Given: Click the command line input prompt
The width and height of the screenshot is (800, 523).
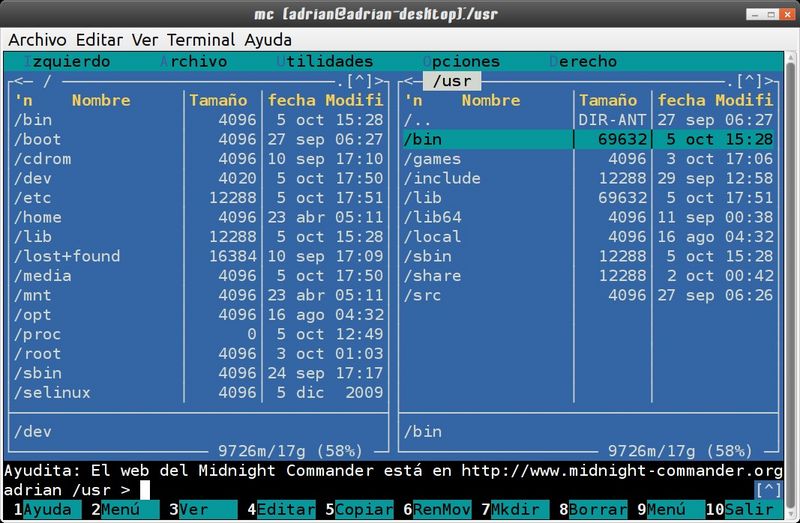Looking at the screenshot, I should 144,490.
